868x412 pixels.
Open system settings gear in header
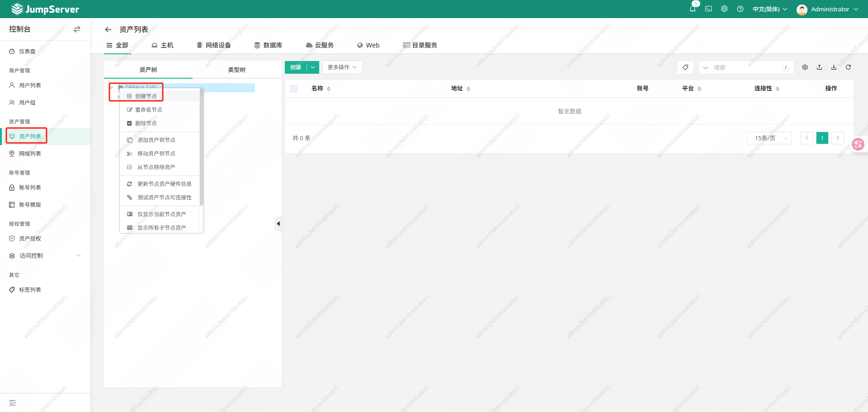(x=724, y=9)
